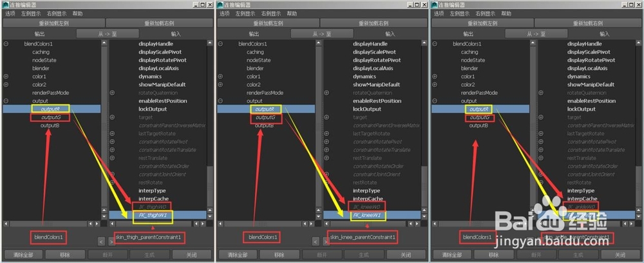This screenshot has height=263, width=644.
Task: Click 移除 in thigh constraint window
Action: [x=65, y=255]
